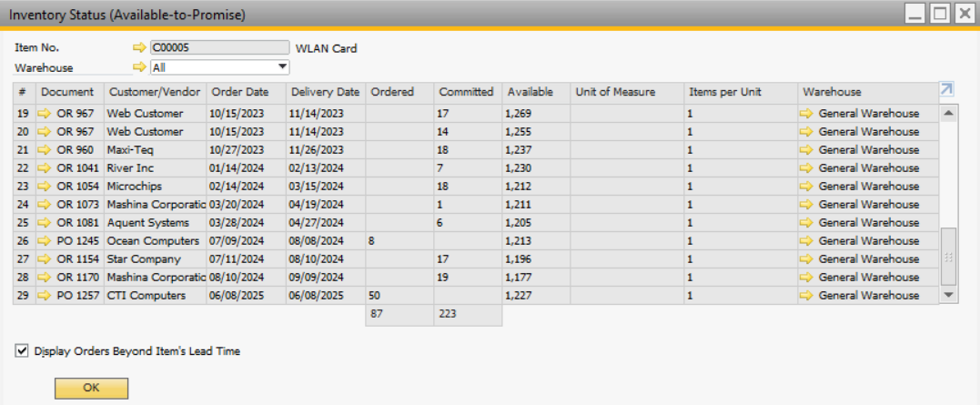The image size is (980, 405).
Task: Open warehouse link arrow in row 25
Action: (x=807, y=222)
